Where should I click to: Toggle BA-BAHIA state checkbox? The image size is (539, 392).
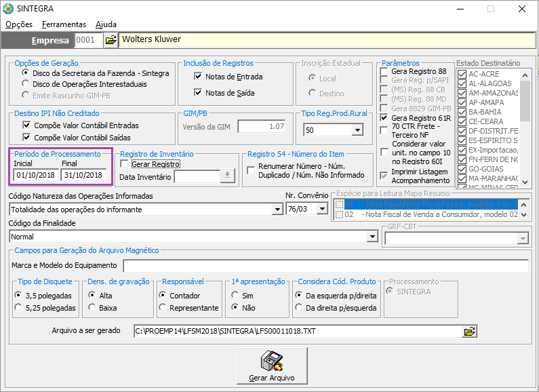point(462,112)
